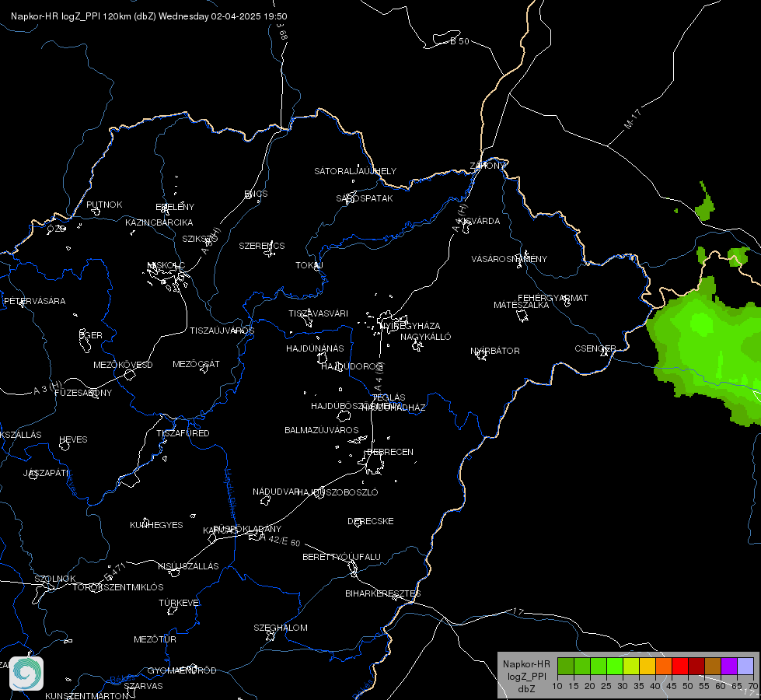Image resolution: width=761 pixels, height=700 pixels.
Task: Click the MEZŐKÖVESD label
Action: coord(123,365)
